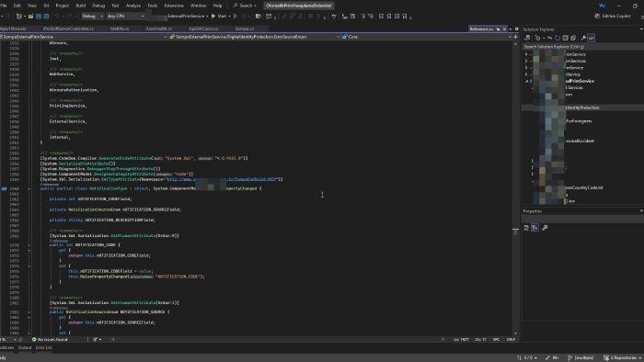Click the Solution Explorer Show All Files icon
Image resolution: width=644 pixels, height=362 pixels.
click(573, 38)
